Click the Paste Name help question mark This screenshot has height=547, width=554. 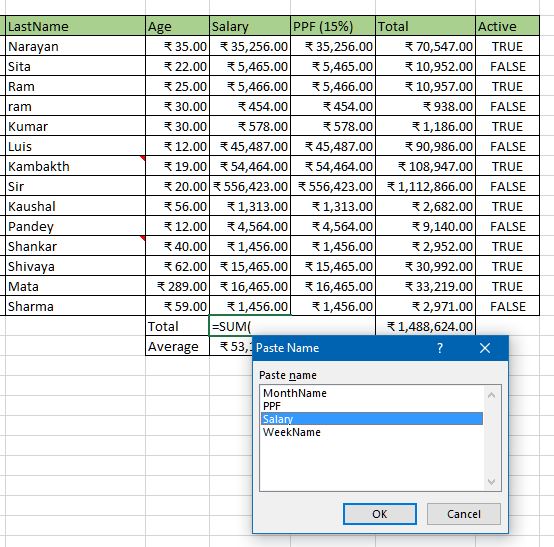(440, 348)
